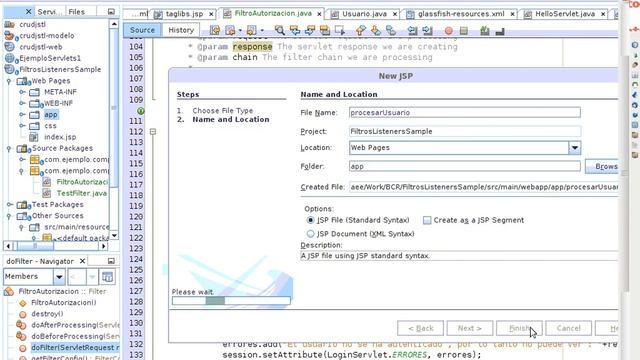Click the Created File path field
Viewport: 640px width, 360px height.
tap(483, 187)
